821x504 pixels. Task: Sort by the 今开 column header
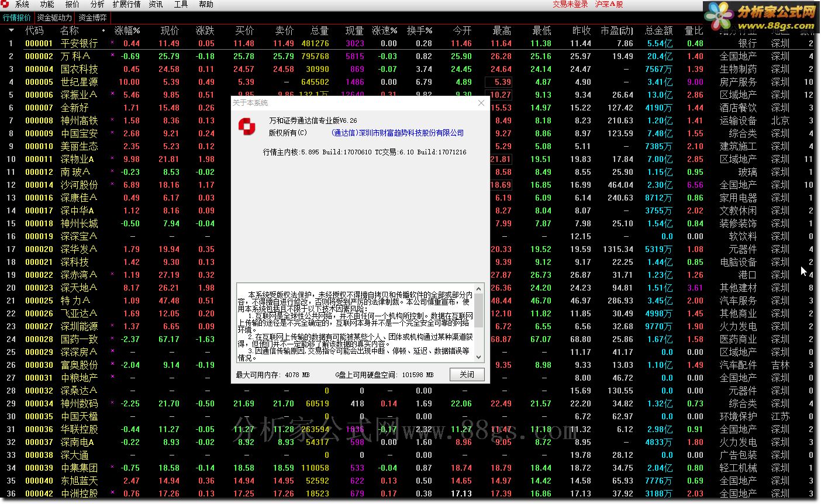coord(462,30)
